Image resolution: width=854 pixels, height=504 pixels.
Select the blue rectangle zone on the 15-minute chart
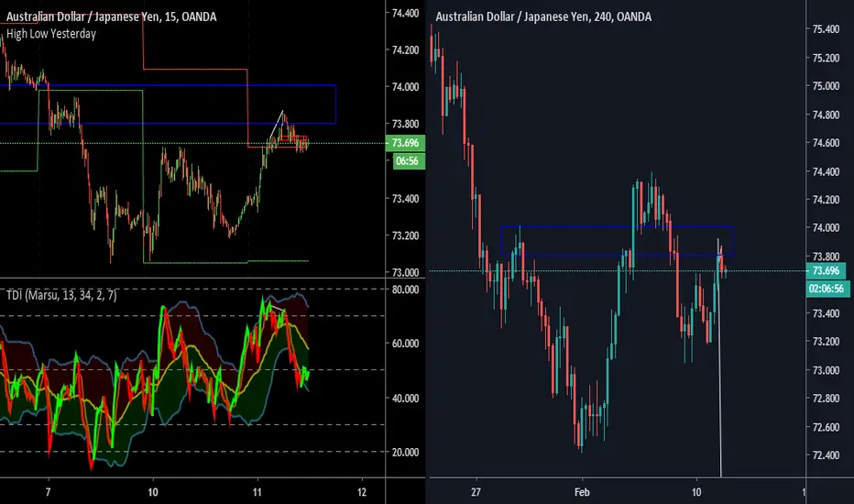click(x=168, y=104)
